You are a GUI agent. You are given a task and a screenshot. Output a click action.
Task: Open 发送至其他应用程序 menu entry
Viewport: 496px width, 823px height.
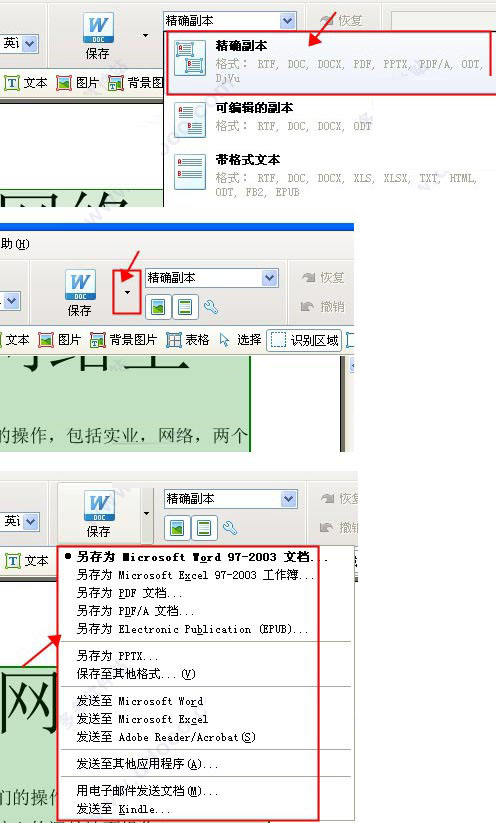(x=147, y=764)
